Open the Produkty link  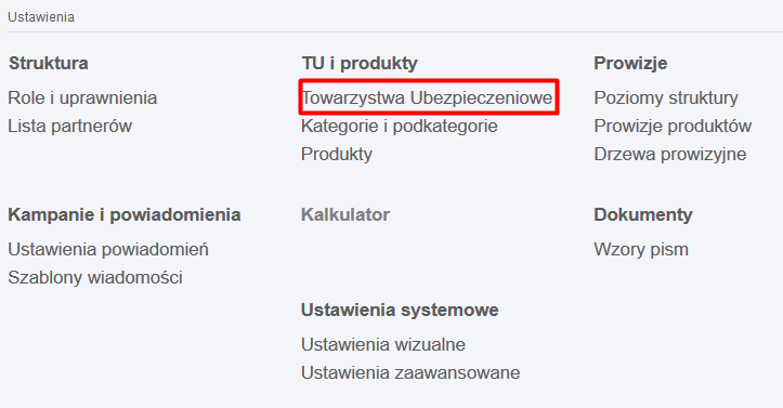click(x=336, y=154)
